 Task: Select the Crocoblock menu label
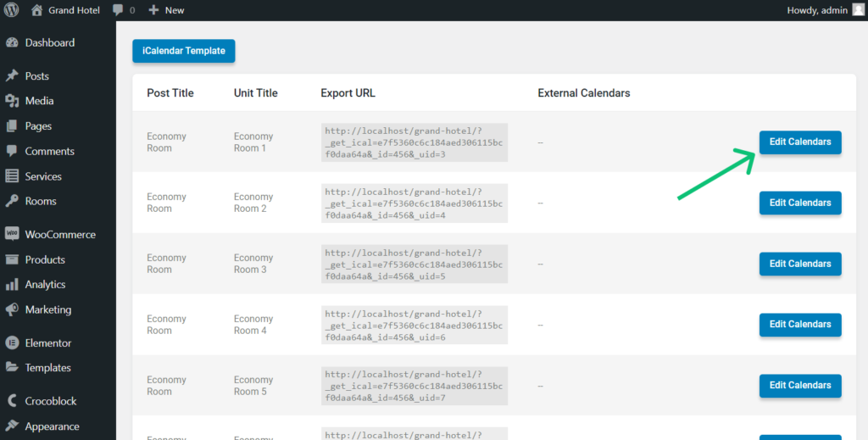click(51, 401)
